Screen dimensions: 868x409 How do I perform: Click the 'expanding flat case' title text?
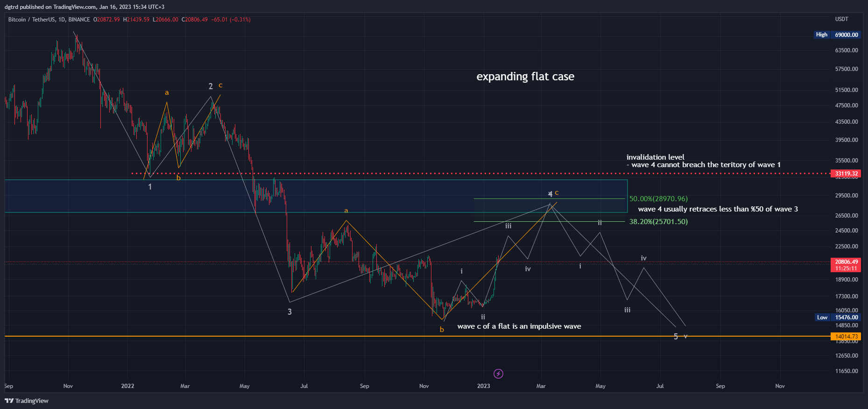coord(525,77)
